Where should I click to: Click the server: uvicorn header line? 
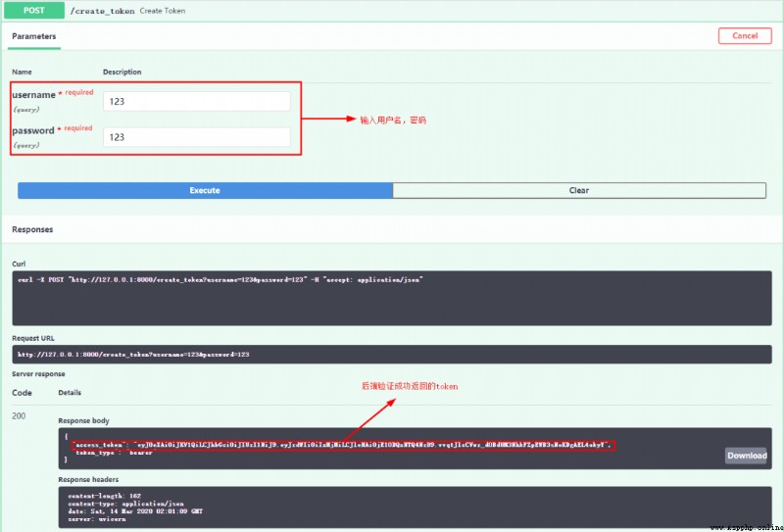click(x=97, y=519)
